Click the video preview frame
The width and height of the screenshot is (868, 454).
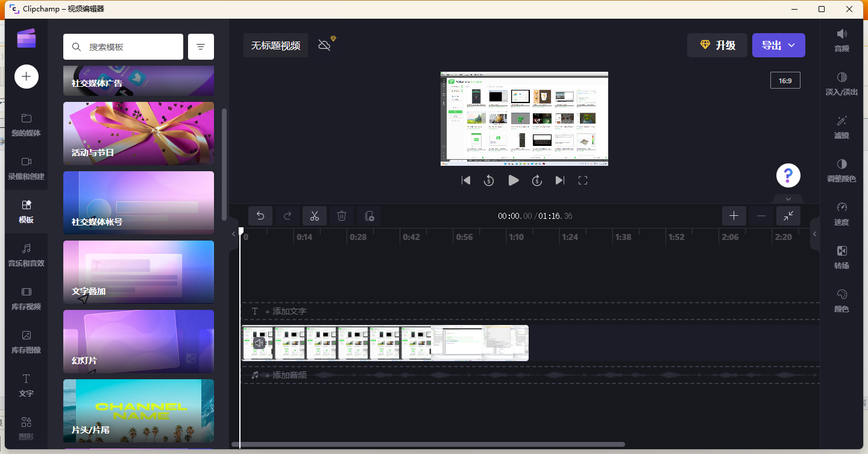pyautogui.click(x=524, y=119)
